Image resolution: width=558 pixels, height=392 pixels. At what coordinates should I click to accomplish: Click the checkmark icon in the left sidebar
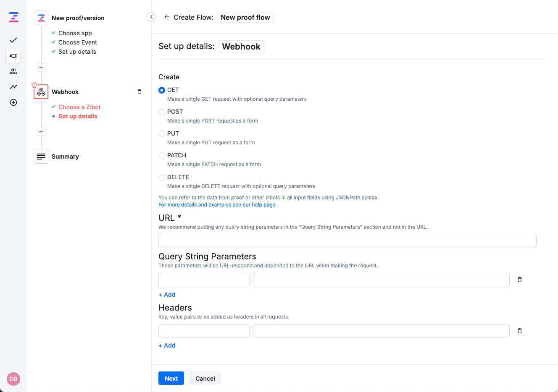13,40
